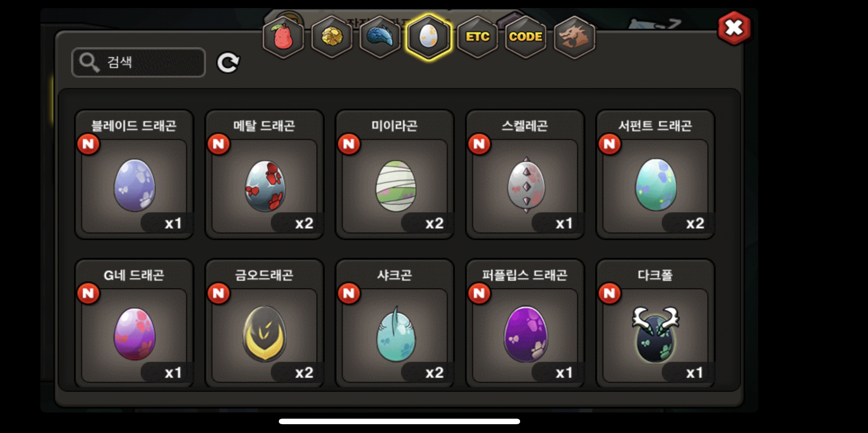The image size is (868, 433).
Task: Select the egg inventory tab
Action: coord(429,37)
